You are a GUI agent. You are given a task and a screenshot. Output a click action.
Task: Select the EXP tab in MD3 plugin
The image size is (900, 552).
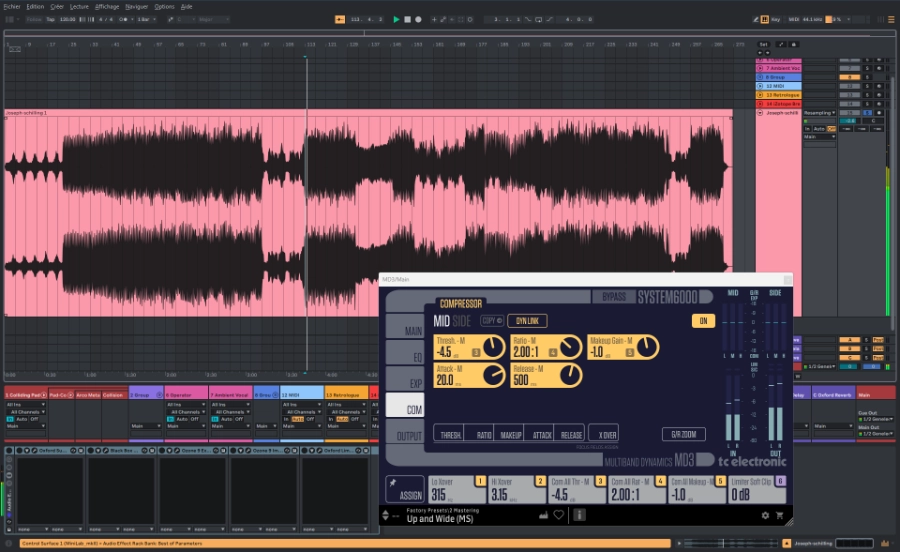pos(406,380)
